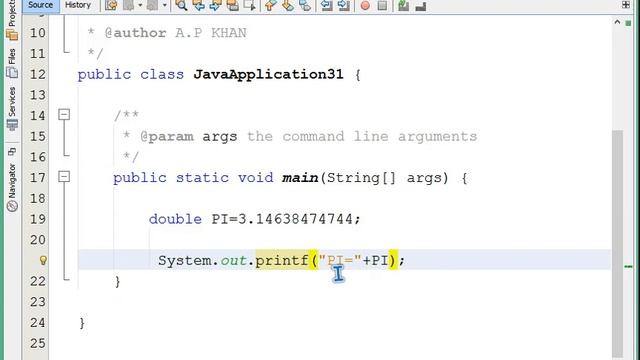
Task: Click Find Next Occurrence icon
Action: [215, 5]
